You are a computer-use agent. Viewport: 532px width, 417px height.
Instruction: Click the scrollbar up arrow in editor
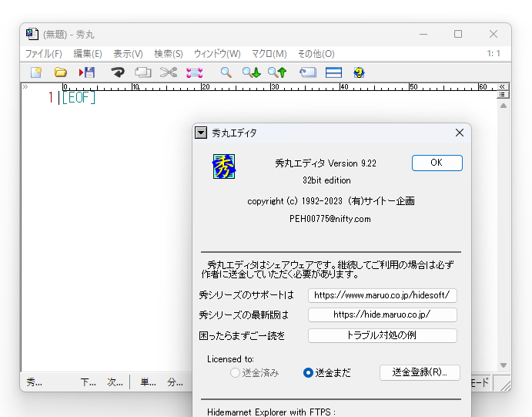pos(504,106)
